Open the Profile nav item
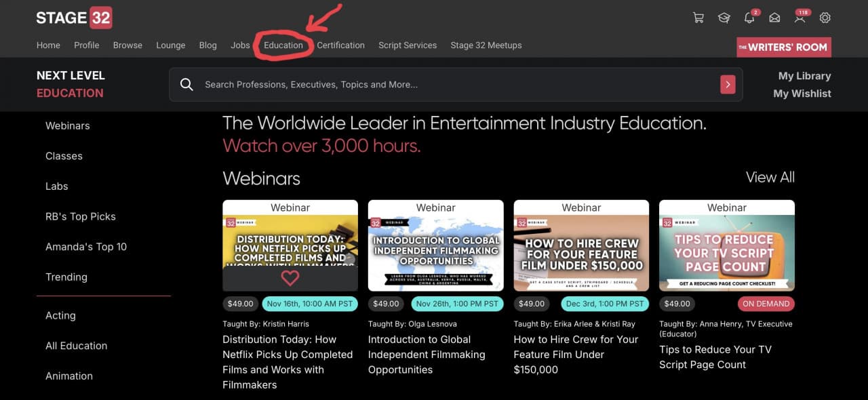Screen dimensions: 868x400 pyautogui.click(x=87, y=45)
